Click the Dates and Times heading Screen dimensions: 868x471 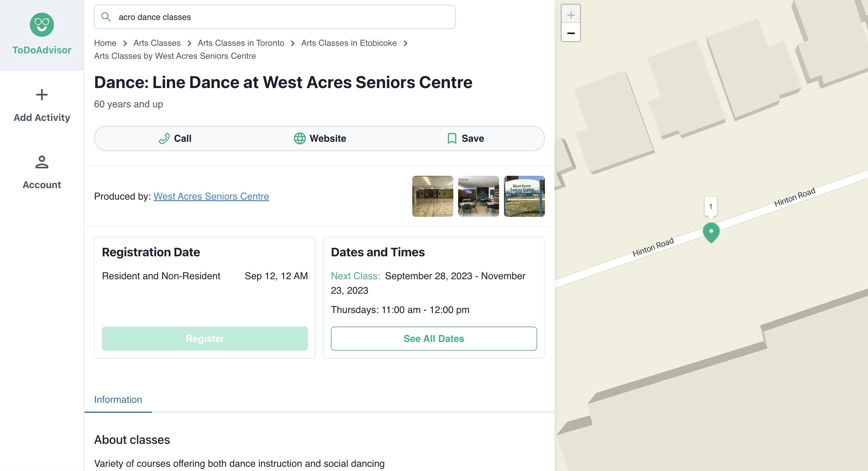coord(378,252)
